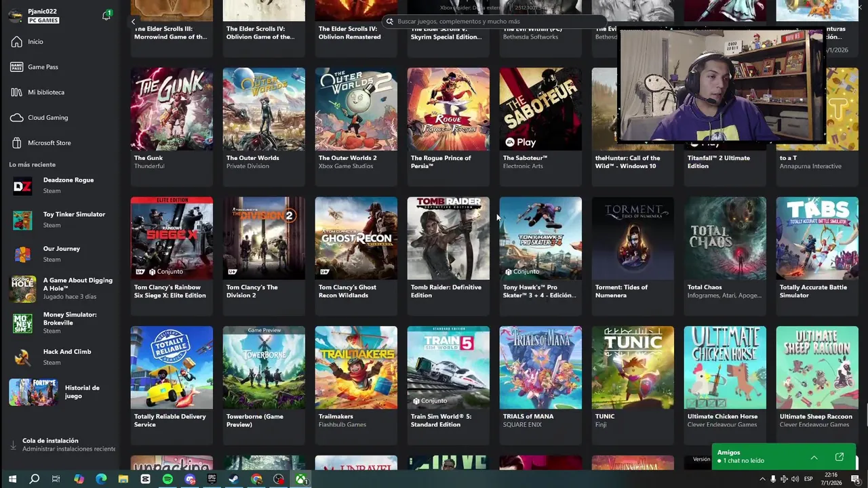Viewport: 868px width, 488px height.
Task: Click the airplane mode tray icon
Action: [785, 479]
